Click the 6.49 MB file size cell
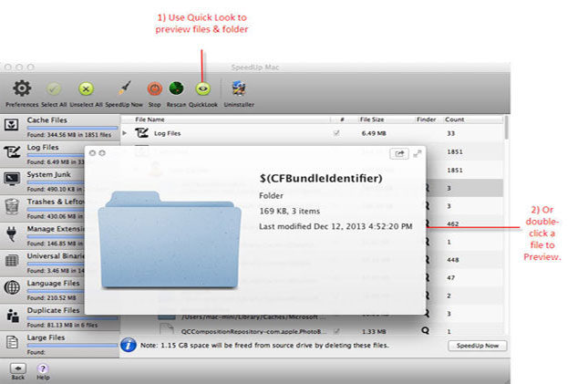Image resolution: width=588 pixels, height=384 pixels. click(374, 133)
